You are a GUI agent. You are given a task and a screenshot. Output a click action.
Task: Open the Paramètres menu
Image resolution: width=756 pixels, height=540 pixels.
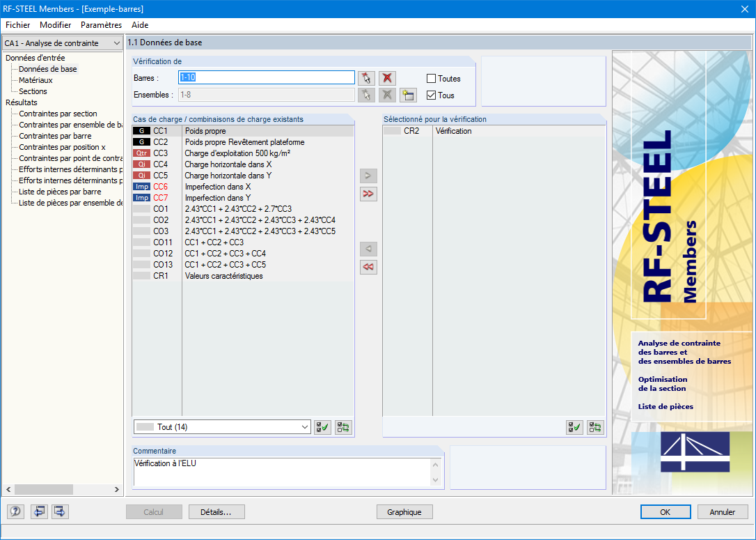point(101,25)
